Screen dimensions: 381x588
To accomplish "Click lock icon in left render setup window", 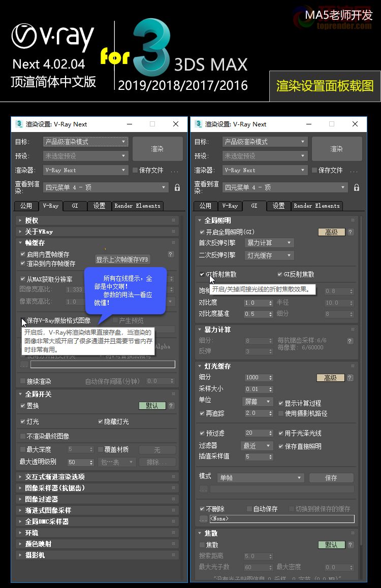I will pyautogui.click(x=177, y=187).
